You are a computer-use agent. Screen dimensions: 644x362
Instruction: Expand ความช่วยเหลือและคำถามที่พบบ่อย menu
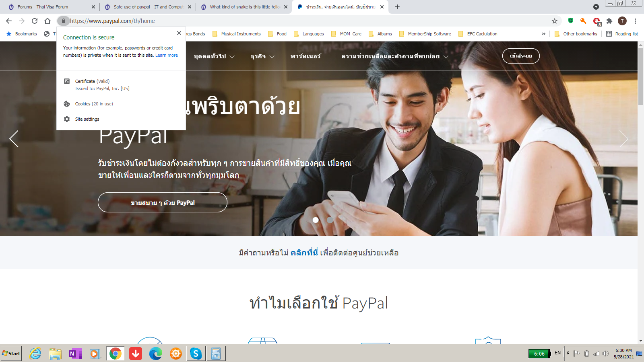tap(395, 56)
